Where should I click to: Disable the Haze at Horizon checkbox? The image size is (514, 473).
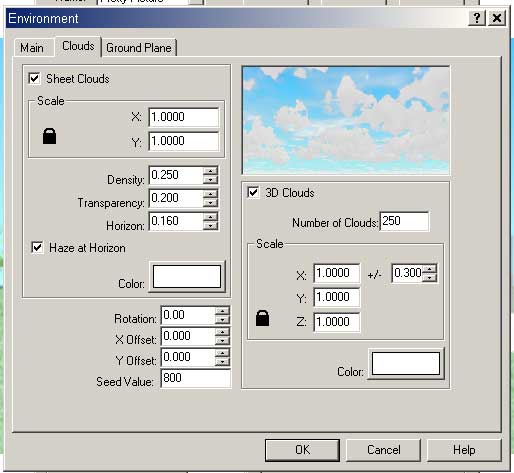pyautogui.click(x=37, y=248)
